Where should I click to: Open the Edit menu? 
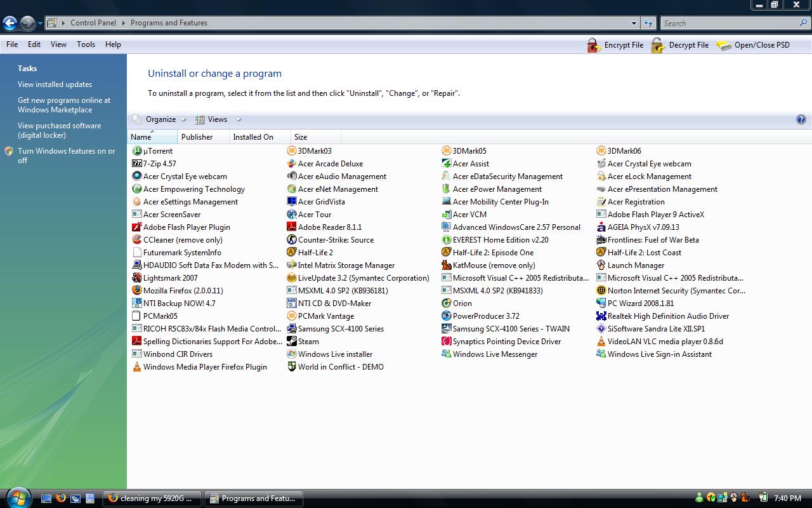coord(34,44)
